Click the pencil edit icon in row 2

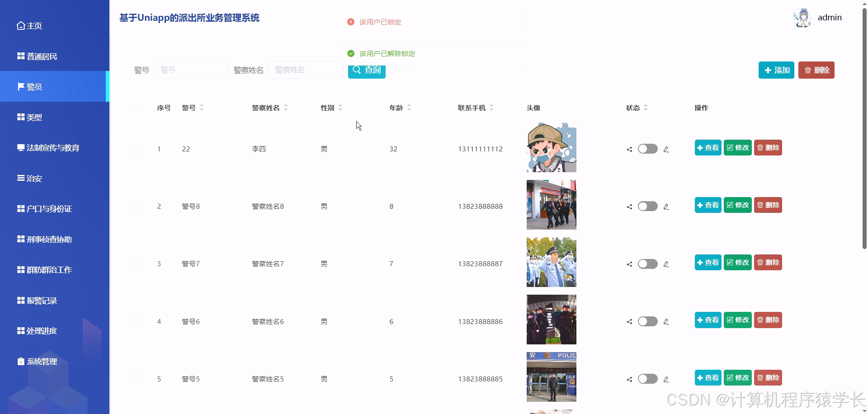click(x=666, y=207)
